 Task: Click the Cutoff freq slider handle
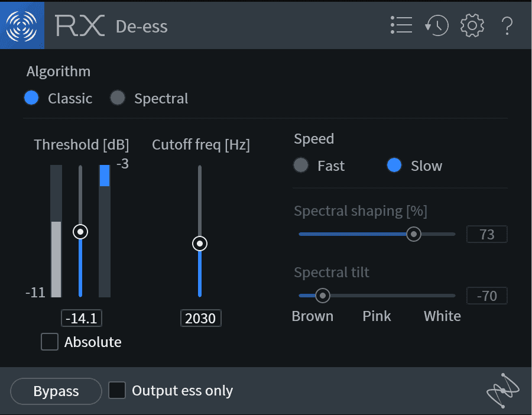[x=200, y=244]
